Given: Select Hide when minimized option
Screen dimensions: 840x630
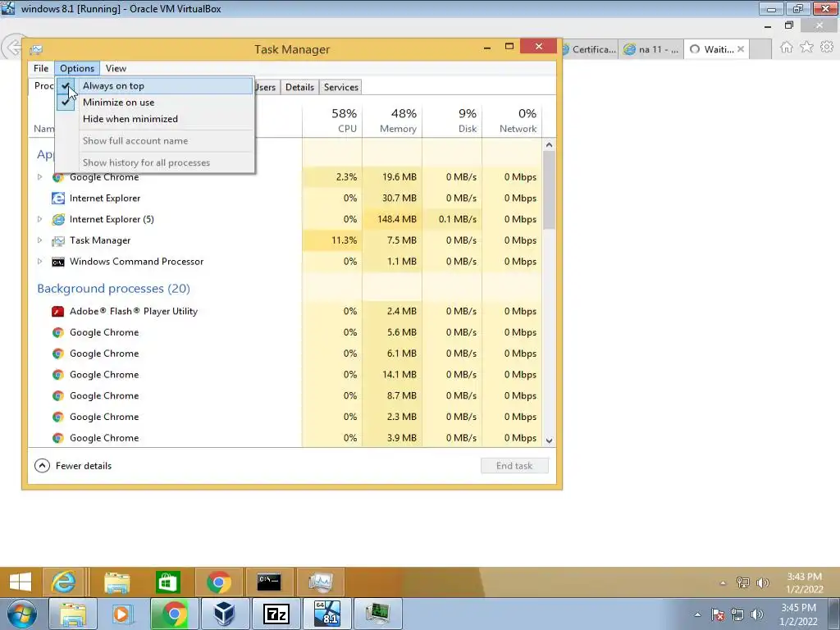Looking at the screenshot, I should pos(154,119).
